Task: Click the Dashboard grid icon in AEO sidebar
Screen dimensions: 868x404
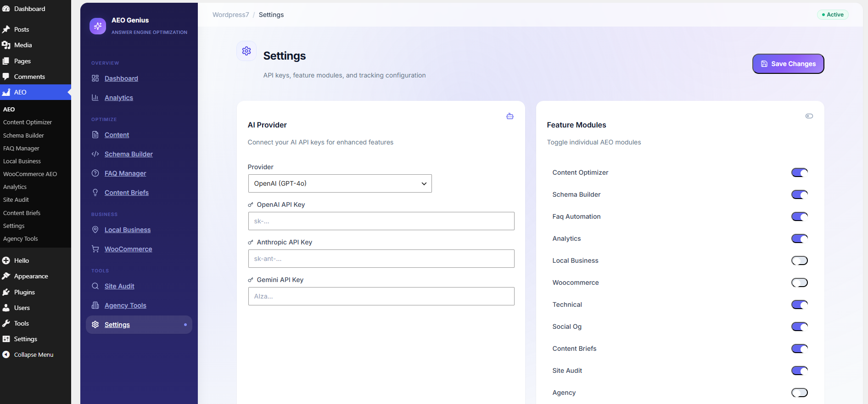Action: click(95, 78)
